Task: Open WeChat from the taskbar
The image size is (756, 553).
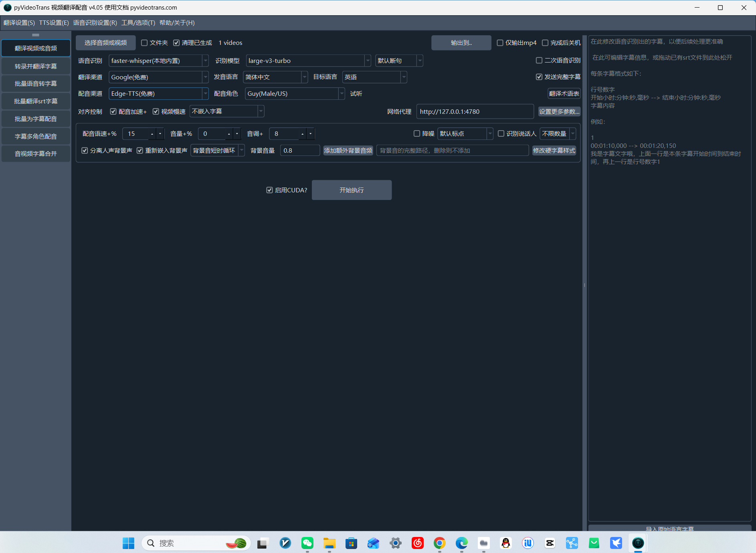Action: [307, 543]
